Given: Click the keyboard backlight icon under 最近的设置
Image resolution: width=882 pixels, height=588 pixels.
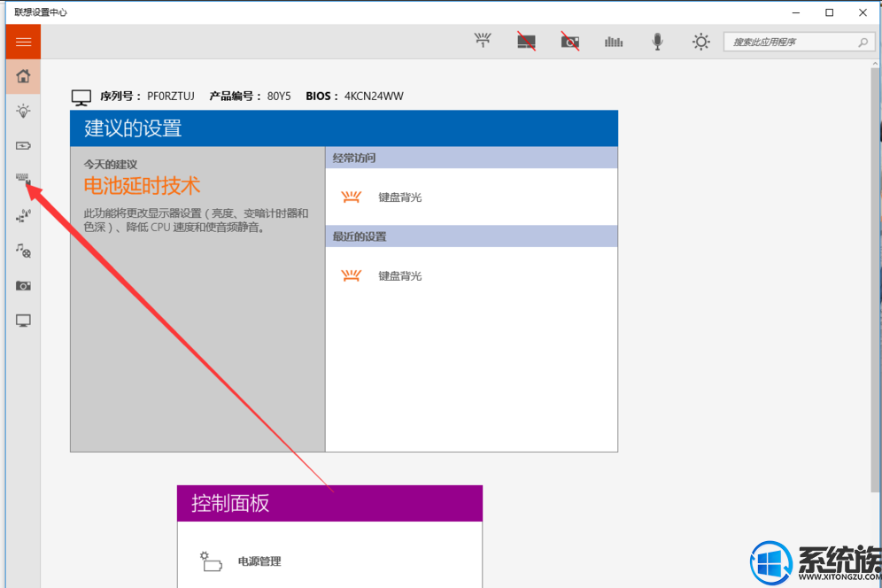Looking at the screenshot, I should tap(351, 275).
